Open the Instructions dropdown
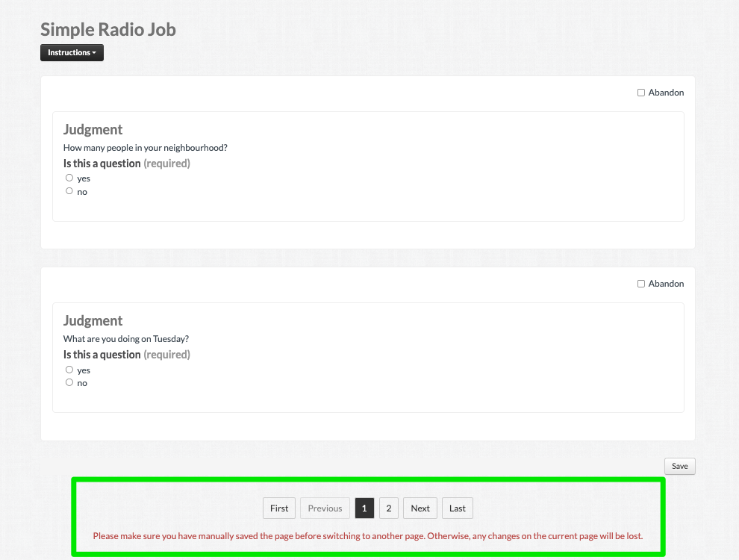Screen dimensions: 739x560 pyautogui.click(x=72, y=52)
